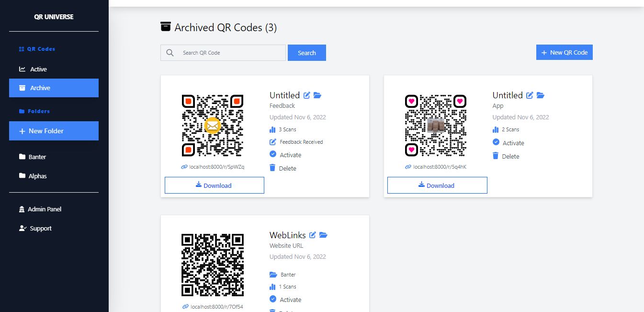The width and height of the screenshot is (644, 312).
Task: Open Feedback Received entries
Action: pos(296,142)
